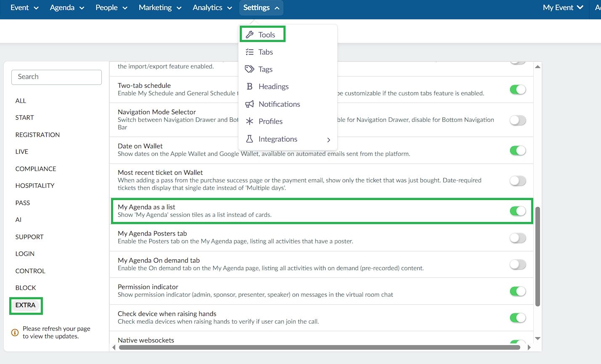Image resolution: width=601 pixels, height=364 pixels.
Task: Click the horizontal scrollbar right arrow
Action: click(x=529, y=348)
